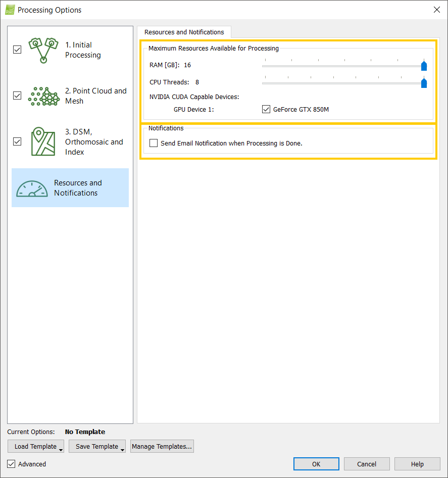Disable the GeForce GTX 850M GPU device
The image size is (448, 478).
[x=266, y=109]
